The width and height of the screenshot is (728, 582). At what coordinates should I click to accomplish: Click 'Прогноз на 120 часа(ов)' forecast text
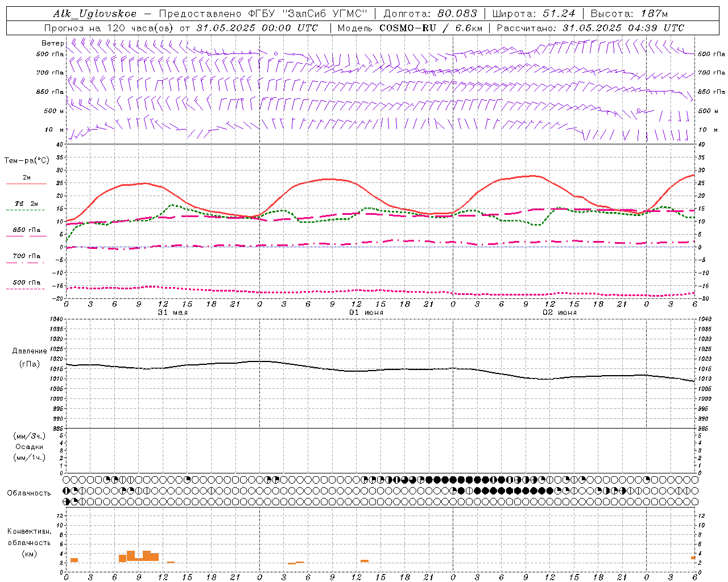[x=109, y=28]
